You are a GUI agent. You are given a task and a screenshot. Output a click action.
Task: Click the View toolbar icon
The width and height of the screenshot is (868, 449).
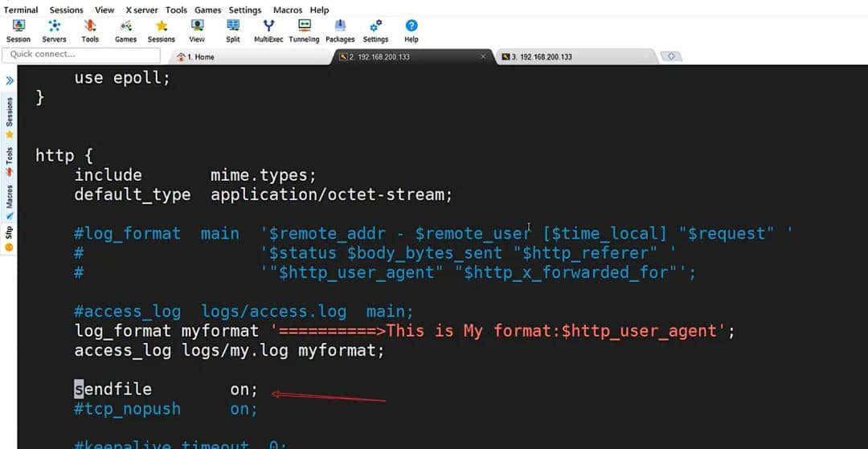[197, 31]
